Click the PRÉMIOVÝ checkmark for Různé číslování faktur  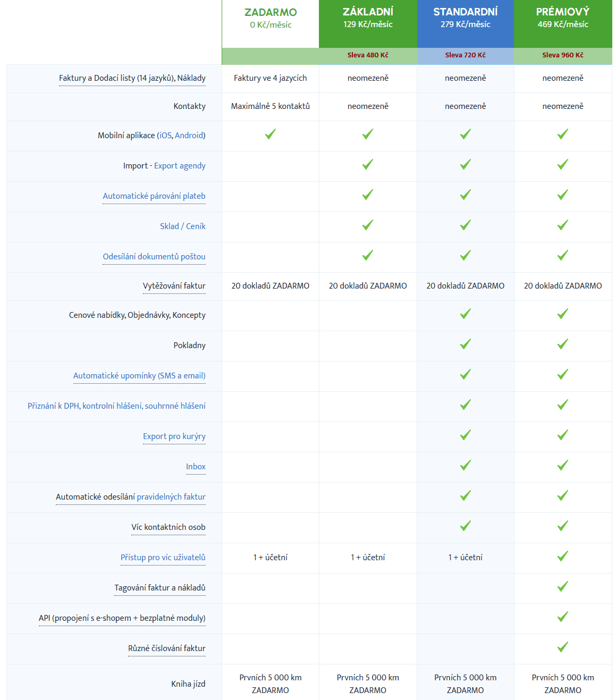coord(562,647)
